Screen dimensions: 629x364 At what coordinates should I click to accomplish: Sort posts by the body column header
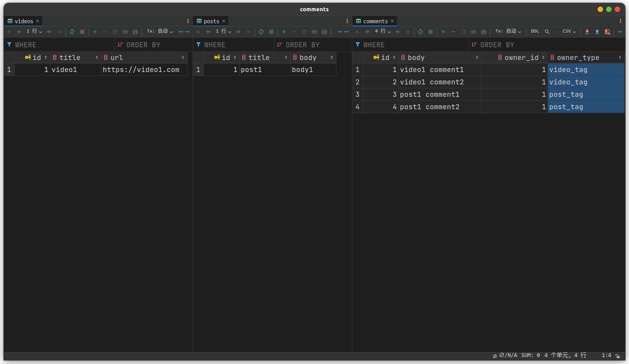(313, 58)
